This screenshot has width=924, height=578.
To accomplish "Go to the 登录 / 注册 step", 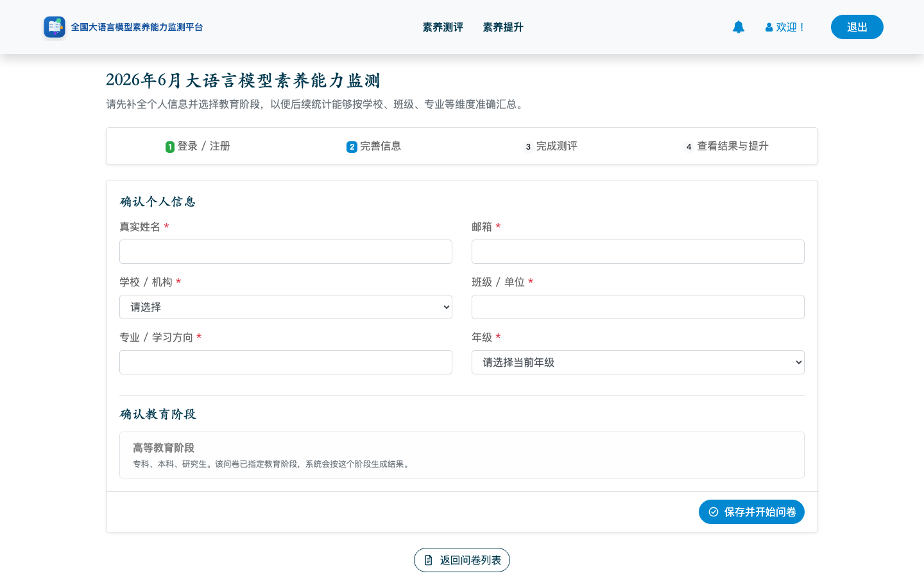I will coord(198,146).
